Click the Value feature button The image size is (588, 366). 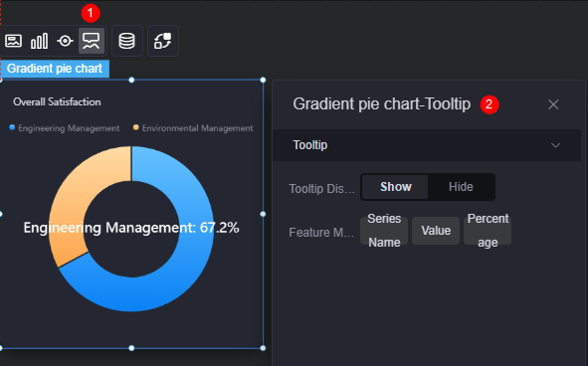tap(436, 231)
